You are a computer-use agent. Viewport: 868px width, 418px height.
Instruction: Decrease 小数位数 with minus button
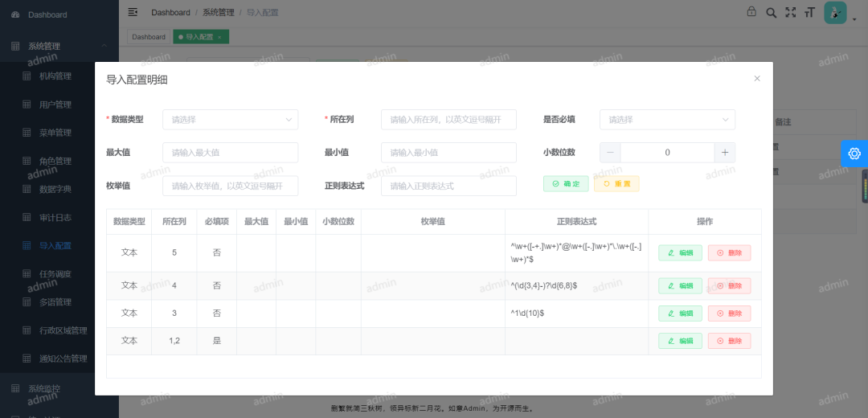pyautogui.click(x=610, y=153)
